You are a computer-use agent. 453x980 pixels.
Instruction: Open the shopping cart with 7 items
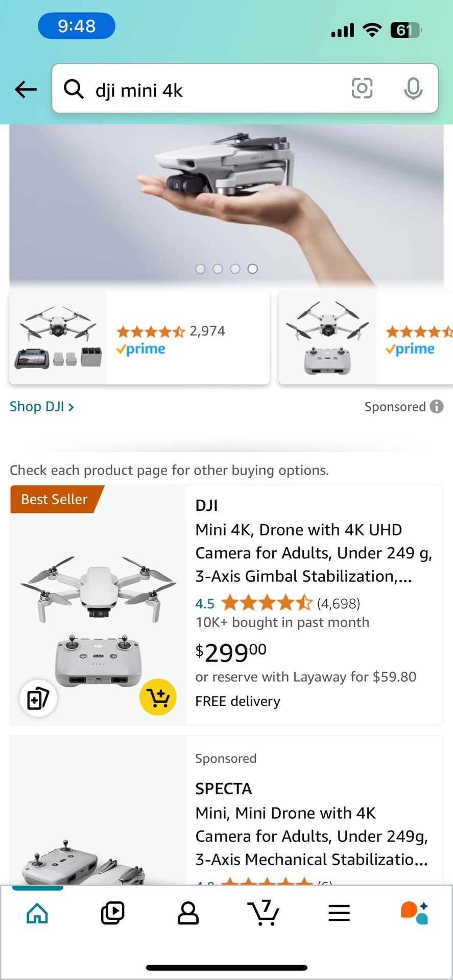pyautogui.click(x=264, y=913)
